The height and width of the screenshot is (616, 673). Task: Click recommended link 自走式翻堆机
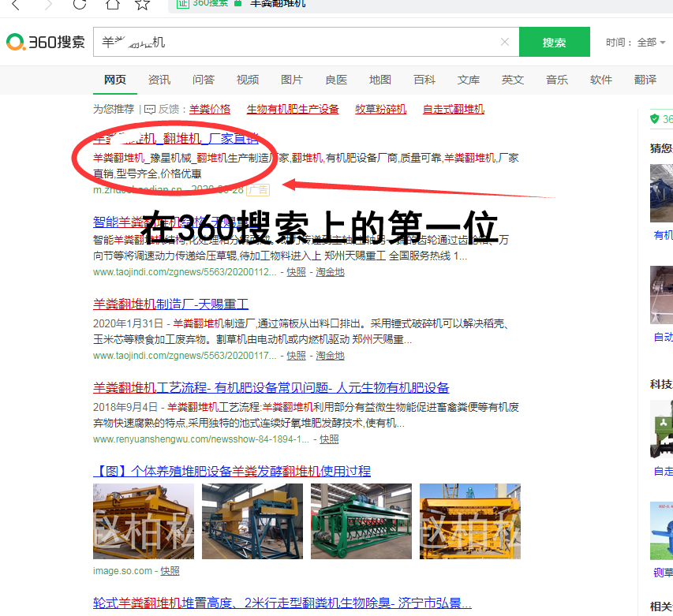[x=454, y=110]
